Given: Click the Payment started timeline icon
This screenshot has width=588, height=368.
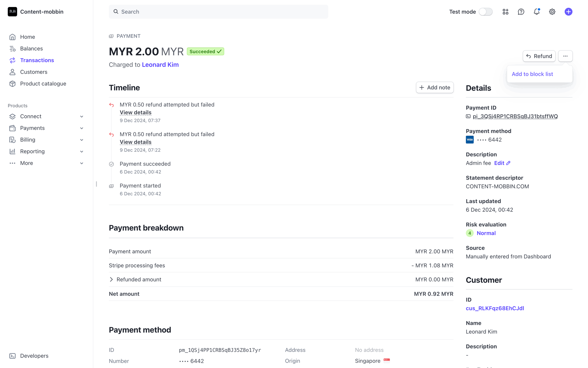Looking at the screenshot, I should [x=111, y=186].
